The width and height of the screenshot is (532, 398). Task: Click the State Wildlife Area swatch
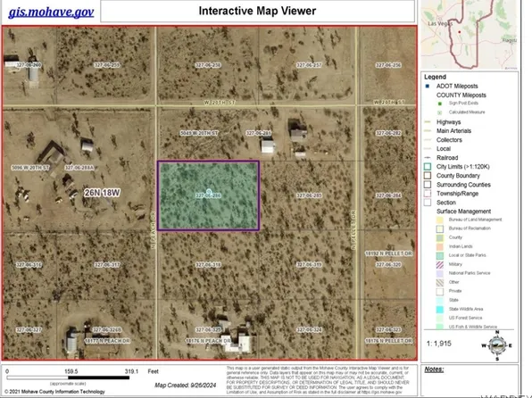point(440,310)
